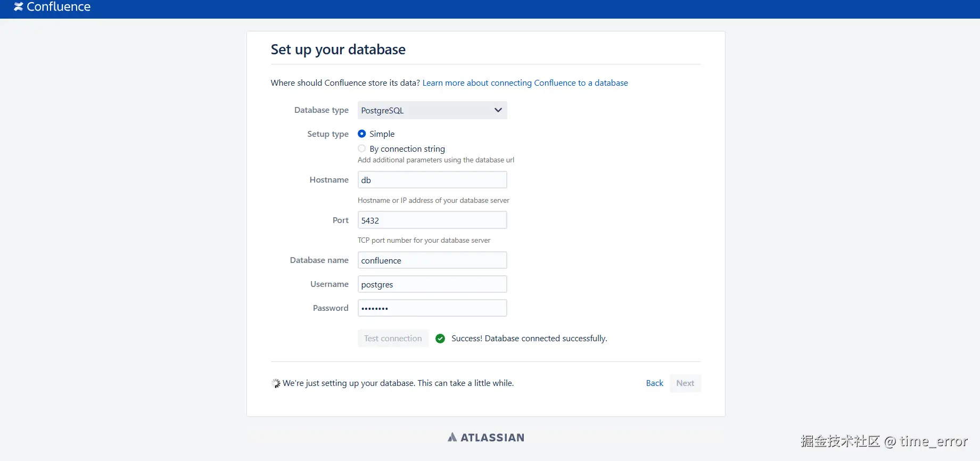Click the Database name field label
Screen dimensions: 980x461
[319, 260]
